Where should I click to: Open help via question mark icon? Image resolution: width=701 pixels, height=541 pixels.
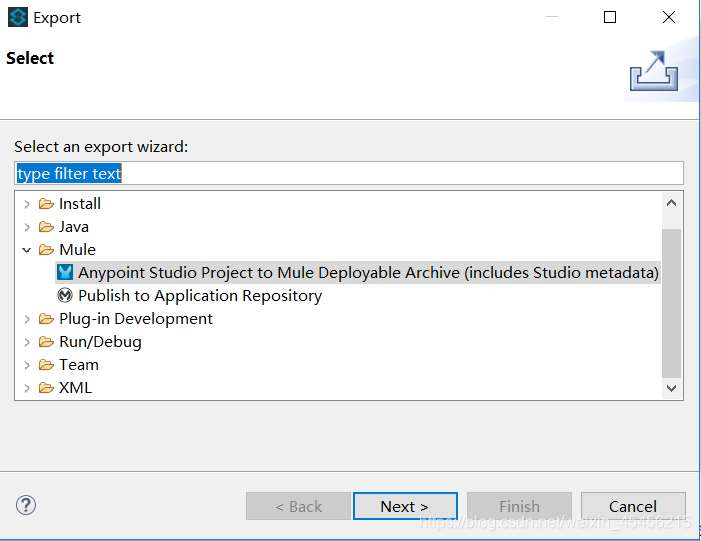click(x=26, y=505)
